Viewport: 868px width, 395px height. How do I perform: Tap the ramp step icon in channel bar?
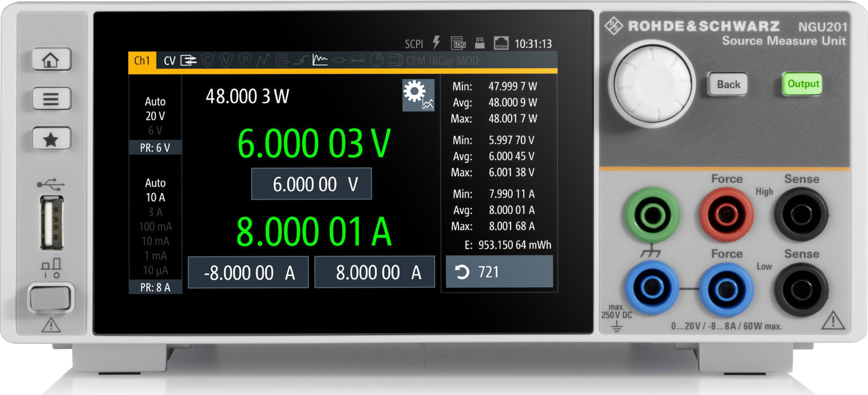[300, 61]
